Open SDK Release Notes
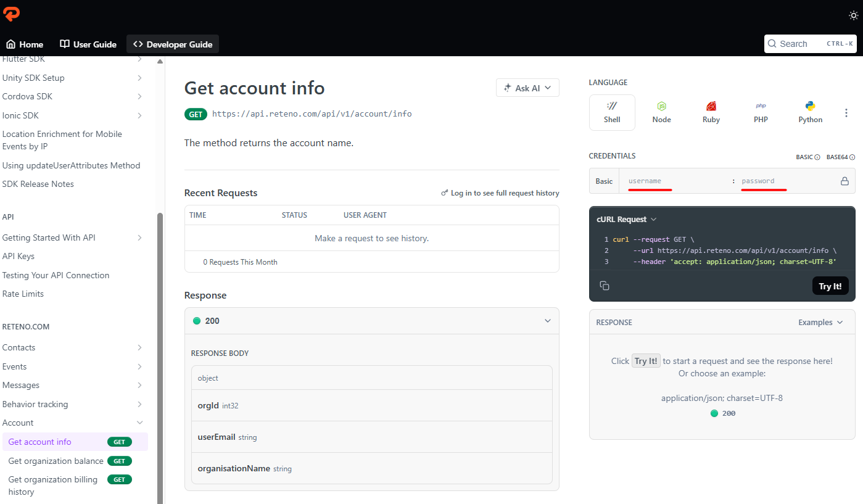Viewport: 863px width, 504px height. pyautogui.click(x=38, y=184)
